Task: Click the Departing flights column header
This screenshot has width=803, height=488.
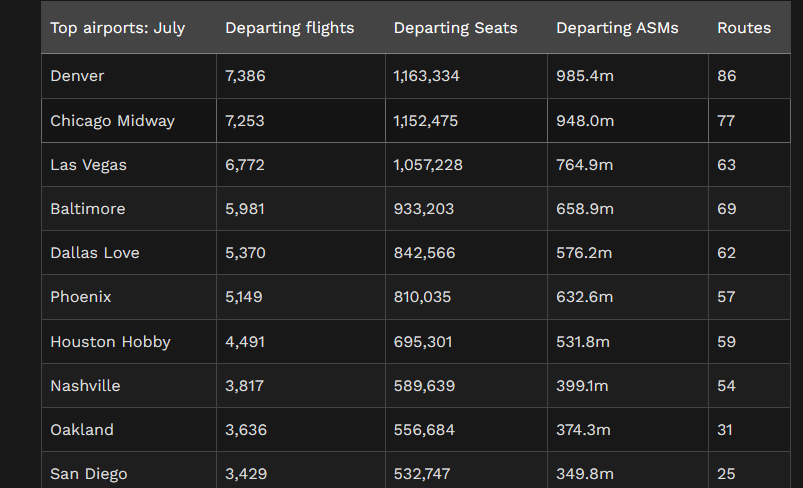Action: (x=289, y=28)
